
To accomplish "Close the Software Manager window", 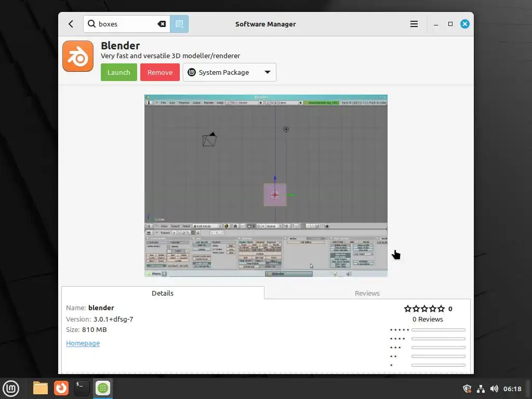I will [465, 24].
